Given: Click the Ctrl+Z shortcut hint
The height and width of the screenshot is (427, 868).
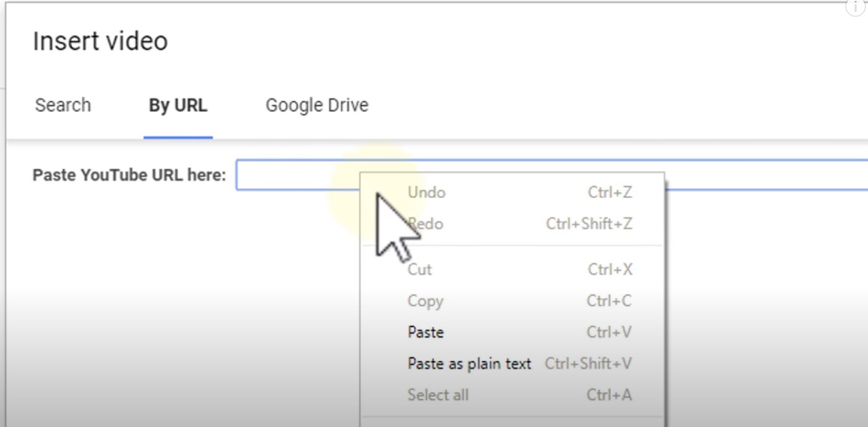Looking at the screenshot, I should point(610,193).
